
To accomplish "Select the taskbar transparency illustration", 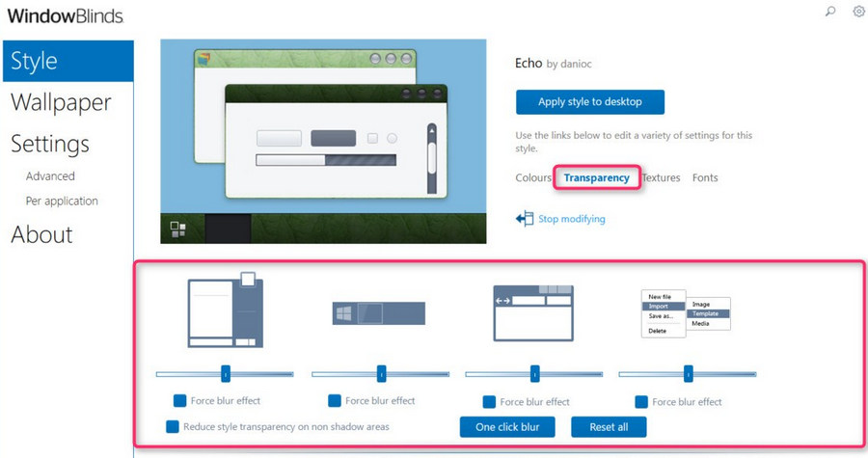I will [379, 313].
